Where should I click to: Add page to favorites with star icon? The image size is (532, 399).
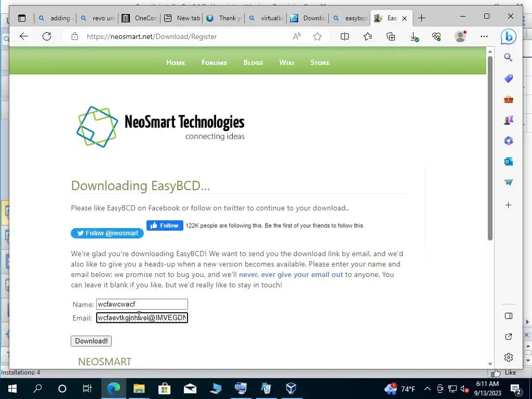317,36
